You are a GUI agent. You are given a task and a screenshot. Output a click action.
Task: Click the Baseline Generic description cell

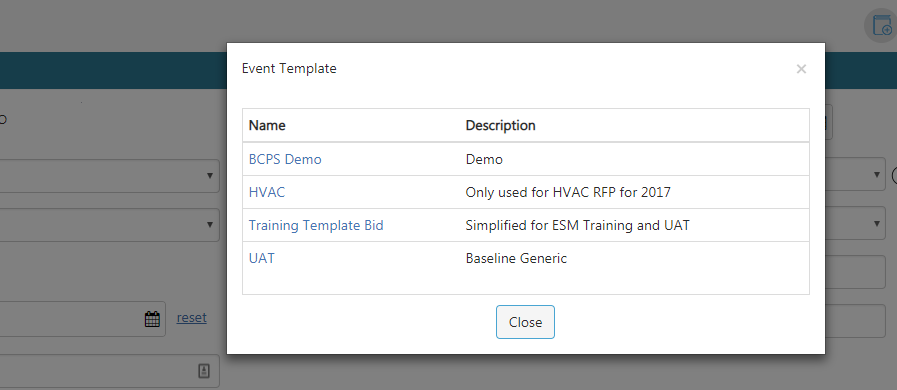coord(516,258)
